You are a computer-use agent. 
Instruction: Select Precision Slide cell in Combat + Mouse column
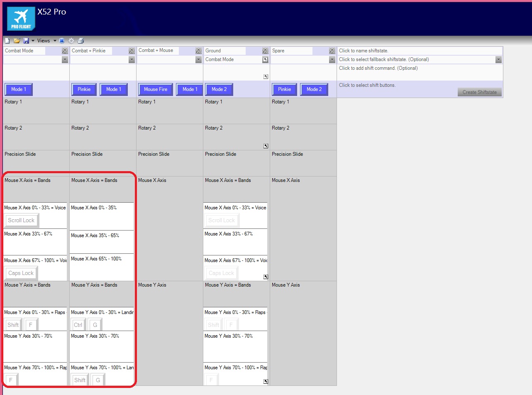tap(170, 163)
